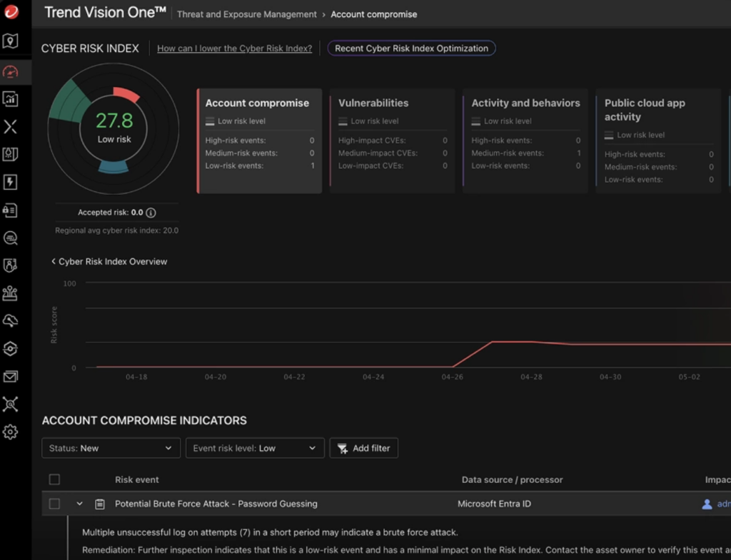
Task: Click the Accepted risk info icon
Action: click(x=151, y=213)
